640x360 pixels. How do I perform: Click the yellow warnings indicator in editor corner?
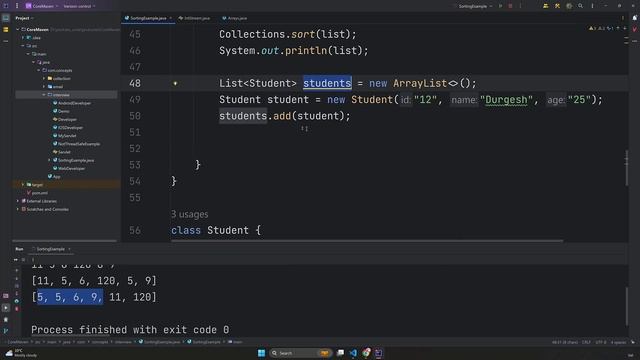click(593, 29)
